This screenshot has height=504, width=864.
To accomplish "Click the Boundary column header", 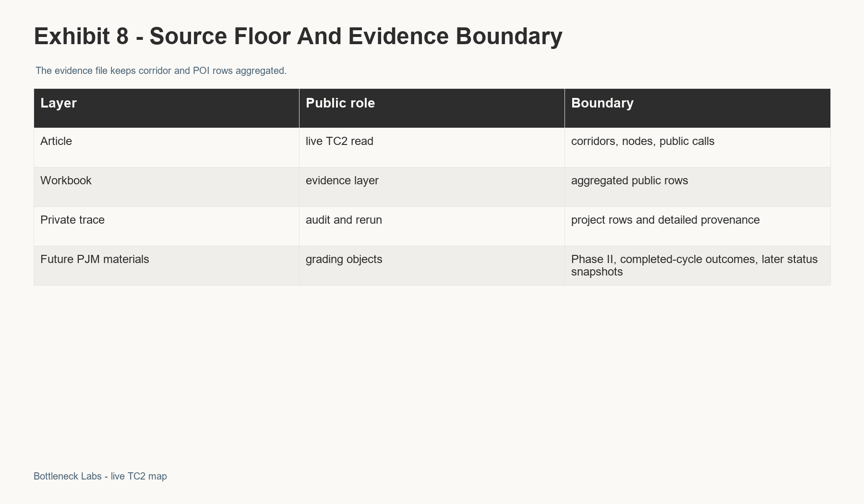I will click(697, 108).
